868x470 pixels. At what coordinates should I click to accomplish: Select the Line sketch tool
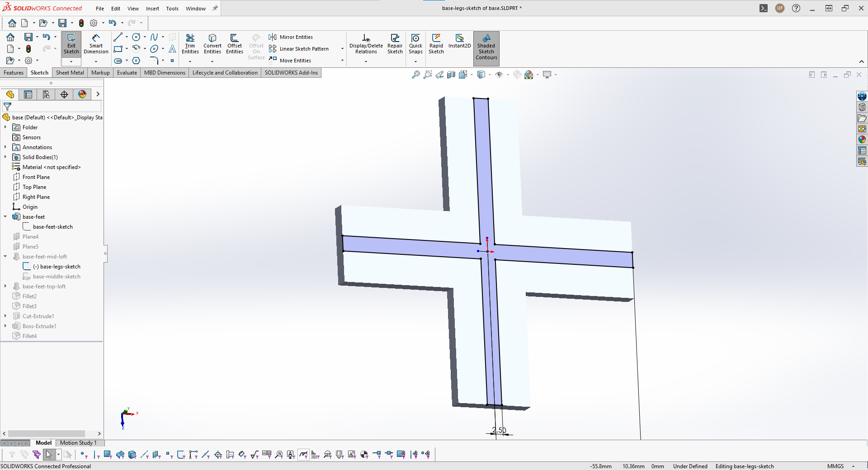click(x=118, y=37)
